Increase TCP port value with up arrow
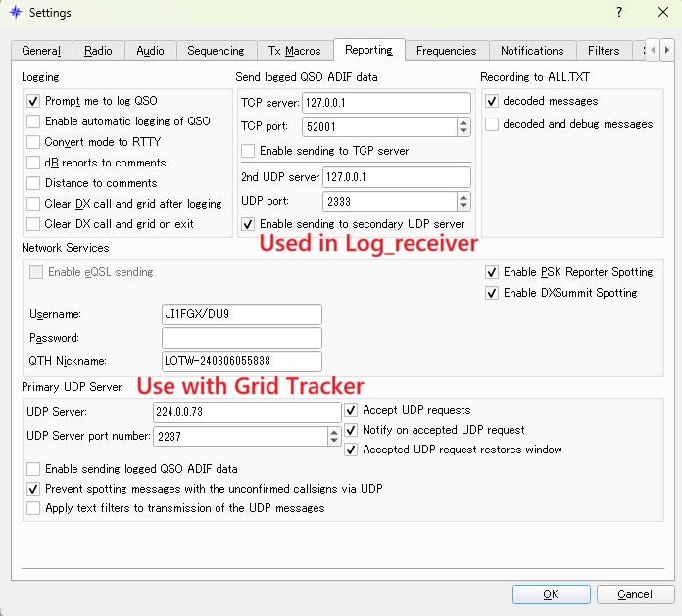The image size is (682, 616). tap(463, 121)
